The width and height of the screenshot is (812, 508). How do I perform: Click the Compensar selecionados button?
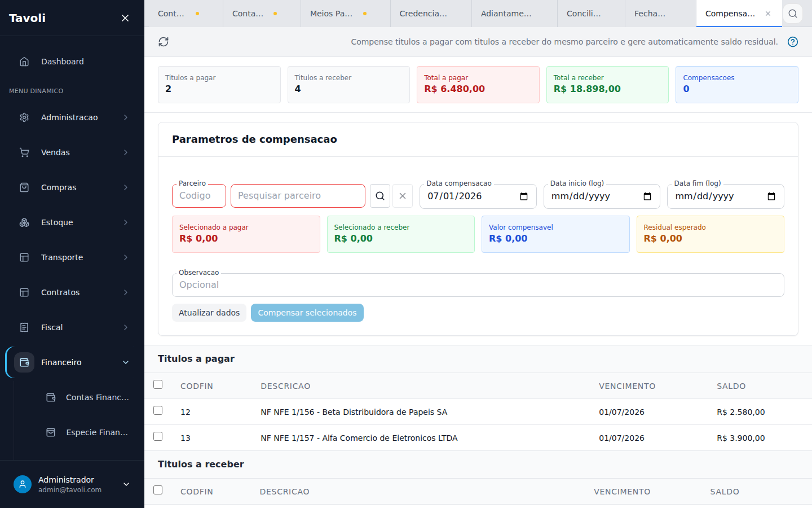[x=307, y=313]
